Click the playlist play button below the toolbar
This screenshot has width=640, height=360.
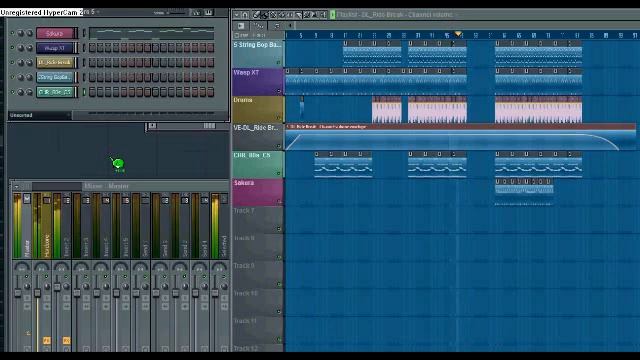coord(241,26)
